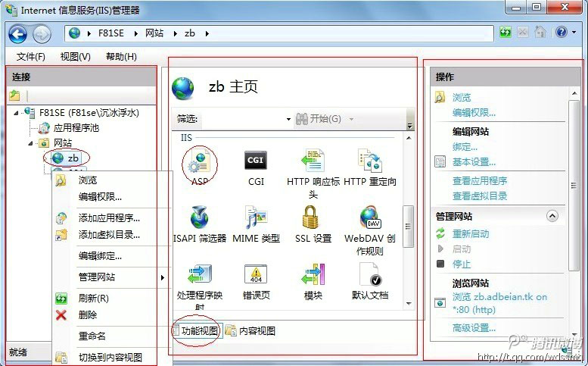The height and width of the screenshot is (366, 588).
Task: Click the feature list scroll down arrow
Action: pos(409,303)
